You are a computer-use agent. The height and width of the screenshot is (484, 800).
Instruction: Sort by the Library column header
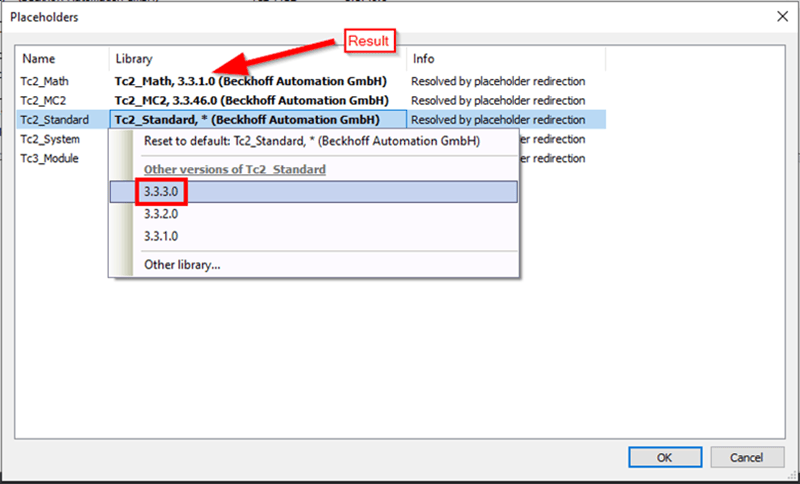click(258, 59)
